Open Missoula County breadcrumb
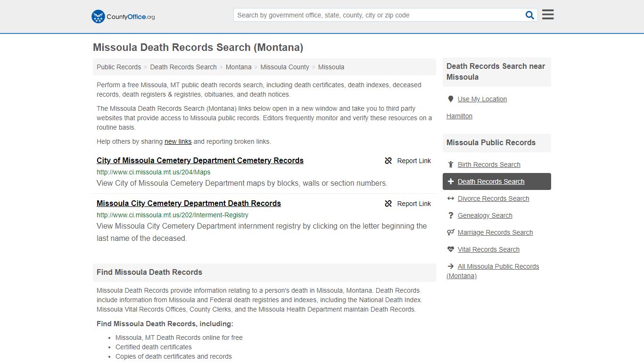 click(x=285, y=67)
